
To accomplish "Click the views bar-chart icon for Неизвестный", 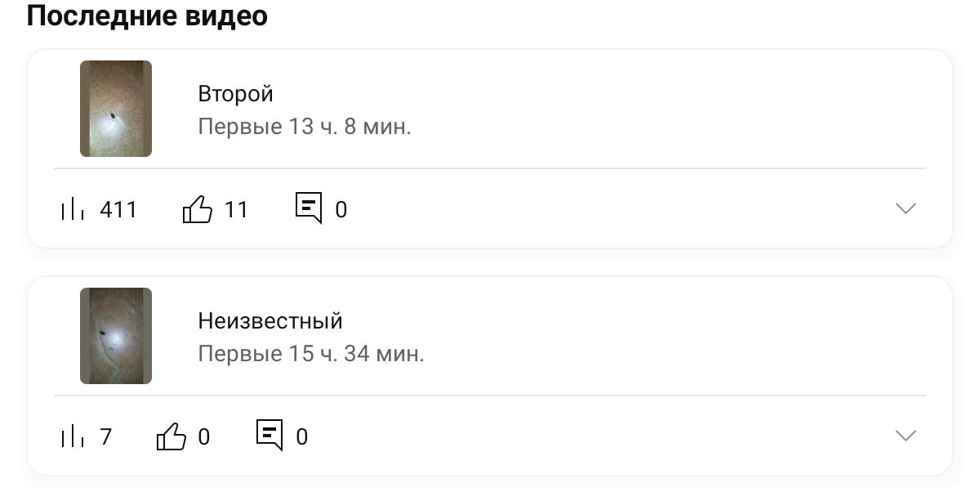I will (73, 437).
